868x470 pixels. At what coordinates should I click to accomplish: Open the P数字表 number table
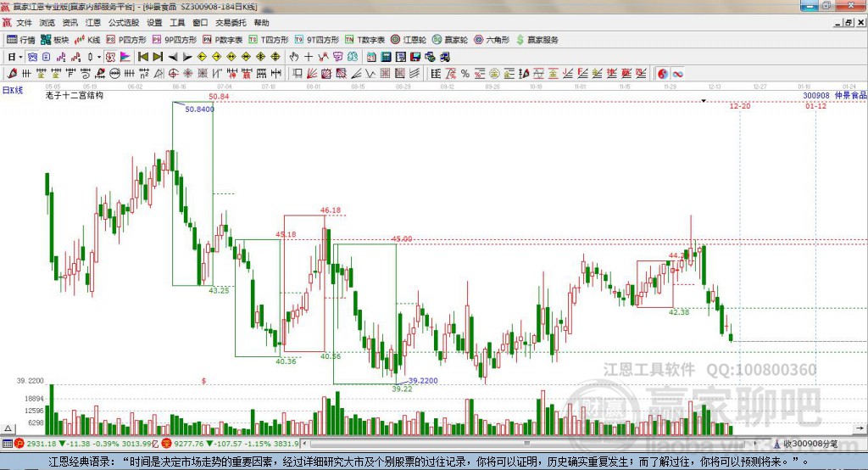coord(223,40)
